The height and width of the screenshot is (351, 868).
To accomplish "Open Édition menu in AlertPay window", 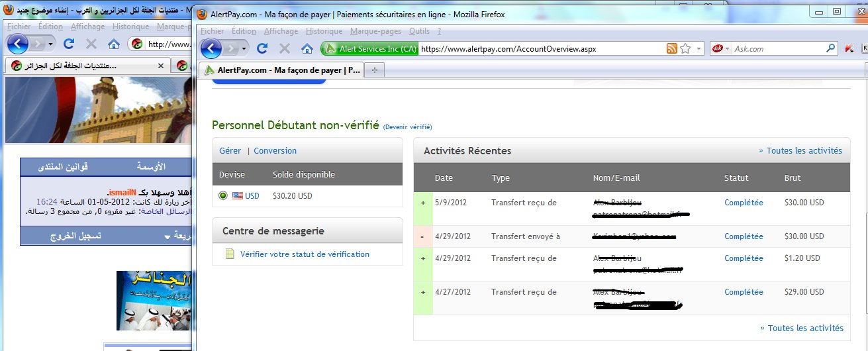I will [244, 30].
